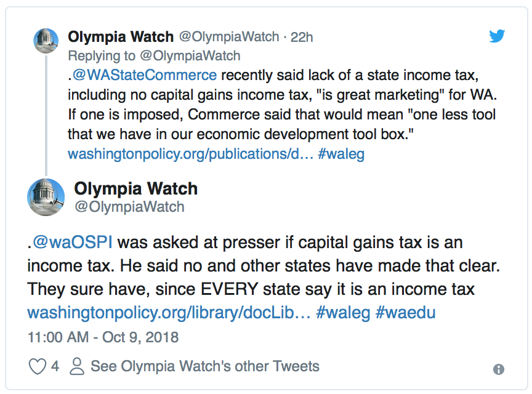
Task: Click the person silhouette icon
Action: [x=77, y=366]
